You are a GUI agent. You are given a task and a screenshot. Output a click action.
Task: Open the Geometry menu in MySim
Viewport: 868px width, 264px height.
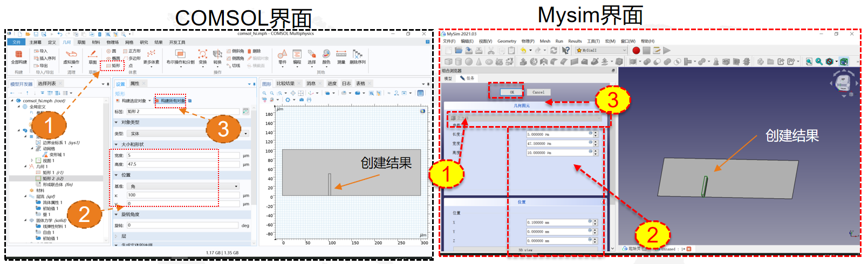pyautogui.click(x=507, y=41)
